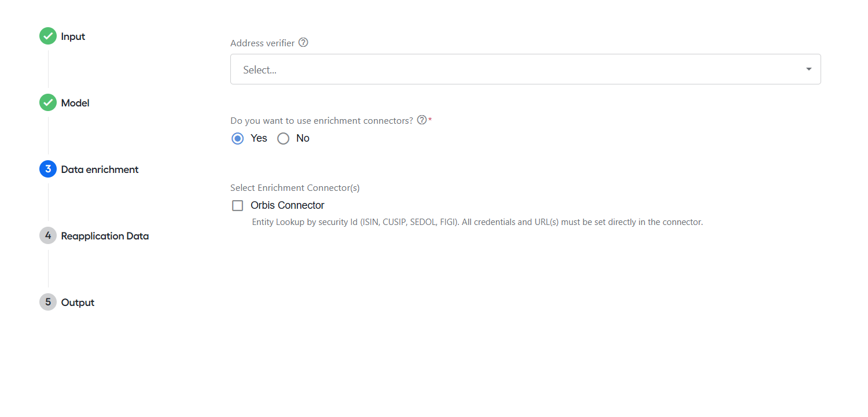Jump to the Output step label

tap(78, 302)
